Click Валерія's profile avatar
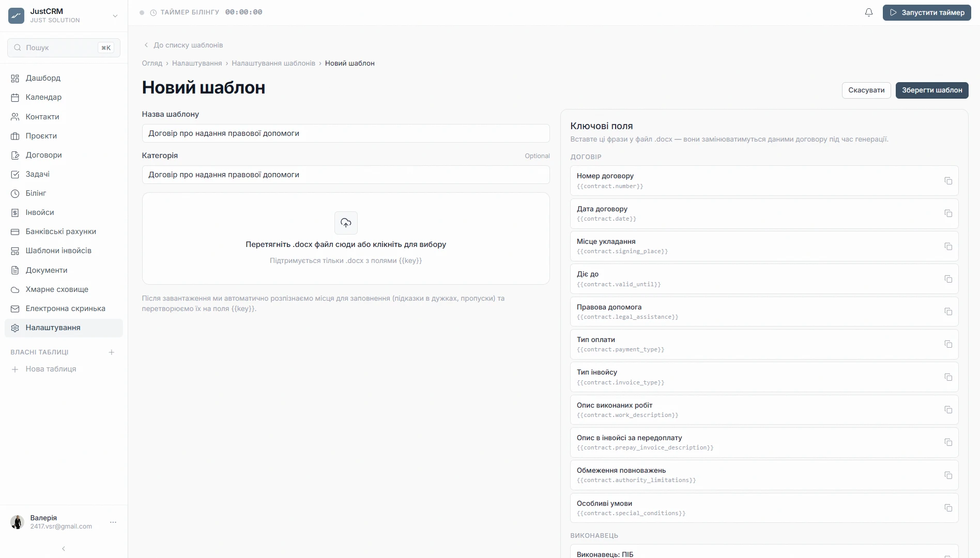 coord(17,522)
